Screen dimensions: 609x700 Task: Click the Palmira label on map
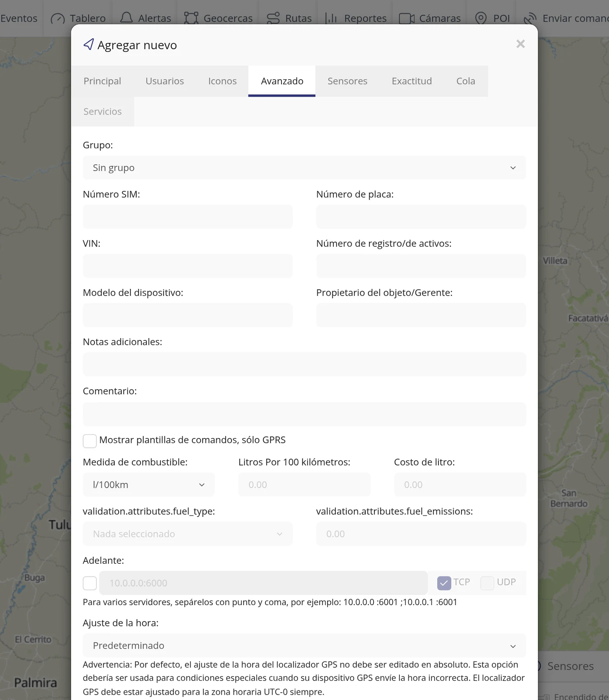coord(35,683)
